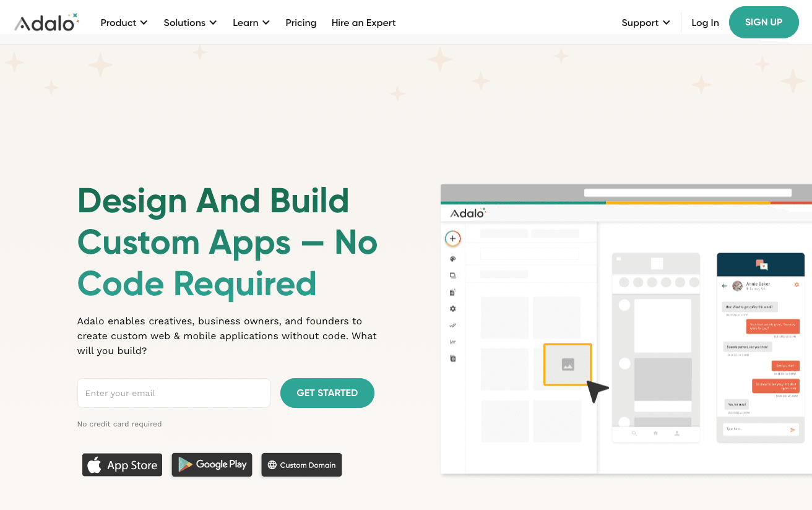812x510 pixels.
Task: Click the highlighted image component tile
Action: (x=568, y=365)
